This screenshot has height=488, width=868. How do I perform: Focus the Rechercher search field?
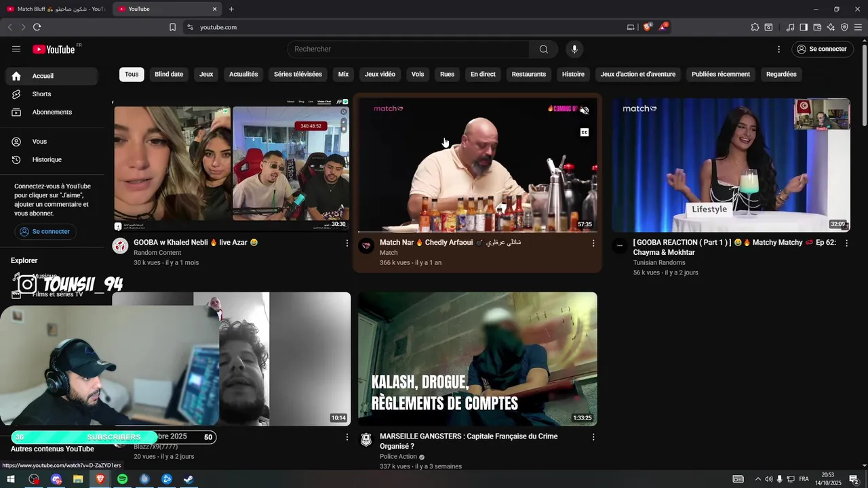(409, 49)
